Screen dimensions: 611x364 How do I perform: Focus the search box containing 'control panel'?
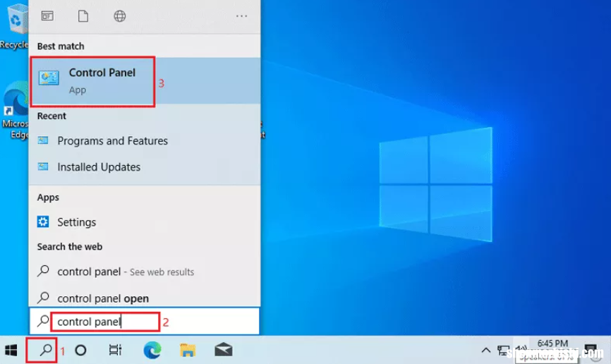tap(144, 322)
